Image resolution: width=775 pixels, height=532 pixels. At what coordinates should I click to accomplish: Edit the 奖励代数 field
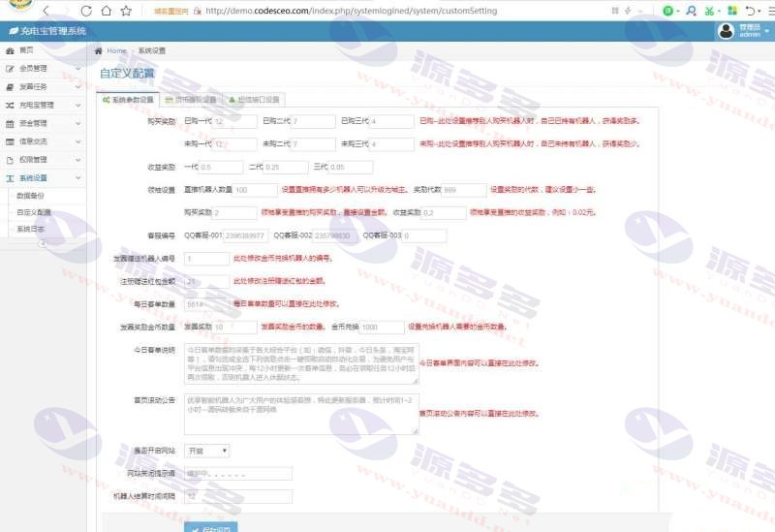[464, 190]
